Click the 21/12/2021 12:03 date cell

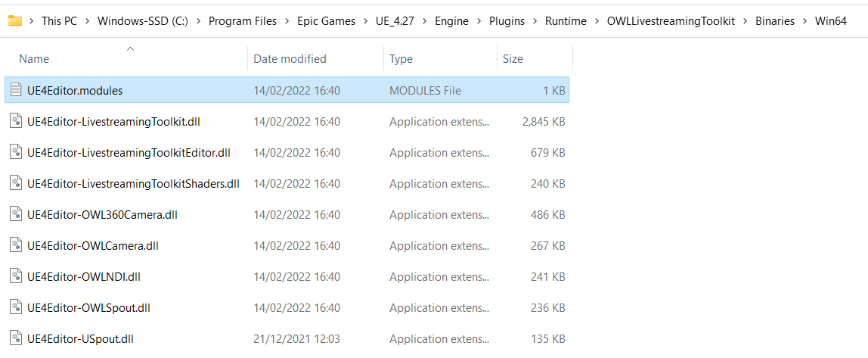pyautogui.click(x=296, y=338)
